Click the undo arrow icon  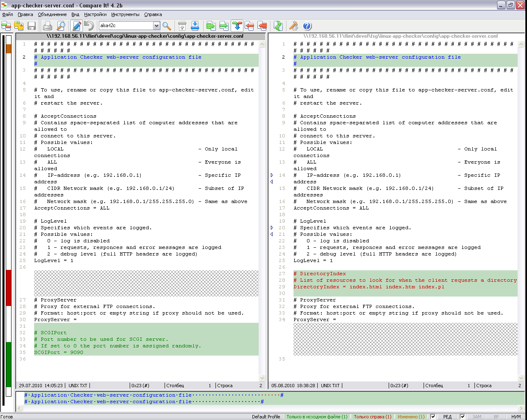pyautogui.click(x=89, y=26)
